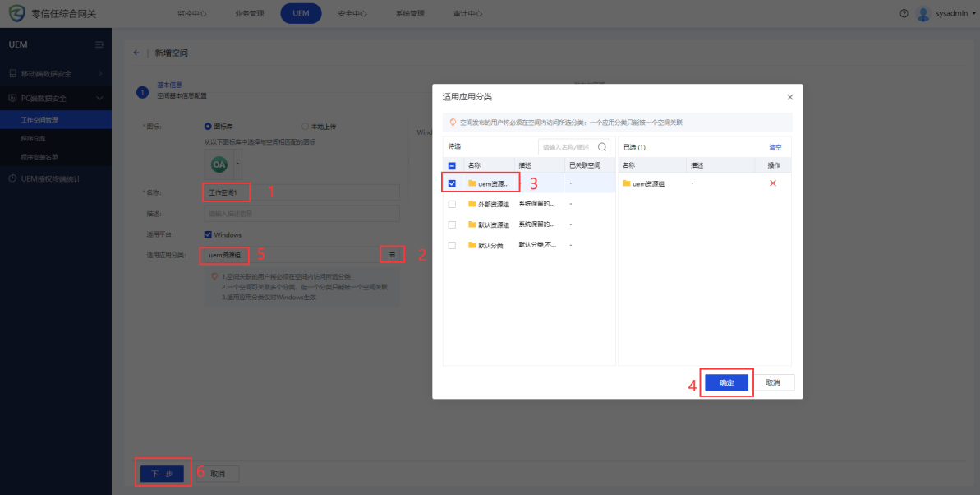Click the blue 确定 button in the dialog

(726, 382)
